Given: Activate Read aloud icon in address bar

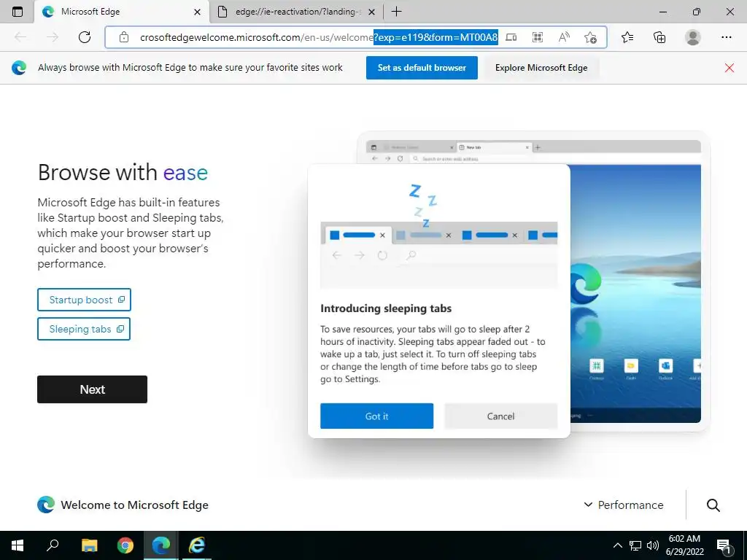Looking at the screenshot, I should (x=564, y=37).
